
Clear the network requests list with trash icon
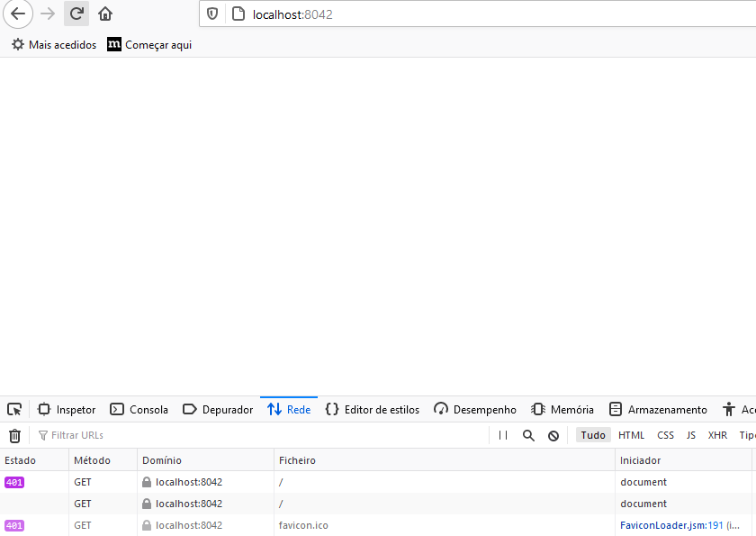click(x=14, y=435)
